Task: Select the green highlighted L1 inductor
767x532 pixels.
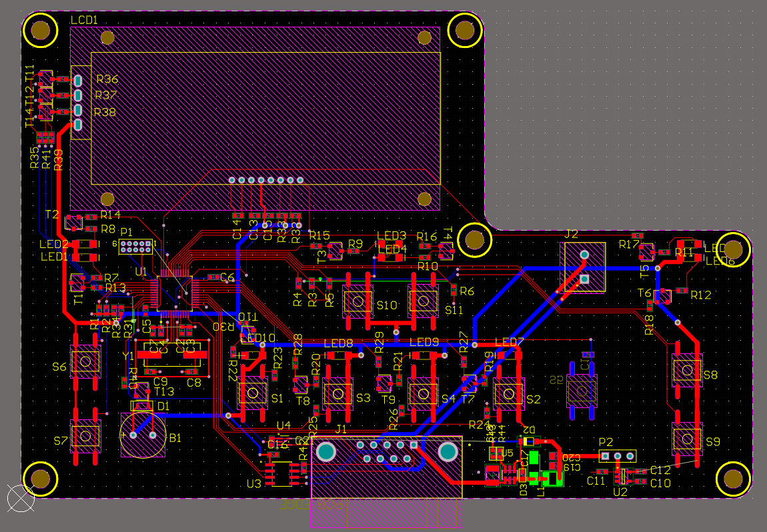Action: [552, 478]
